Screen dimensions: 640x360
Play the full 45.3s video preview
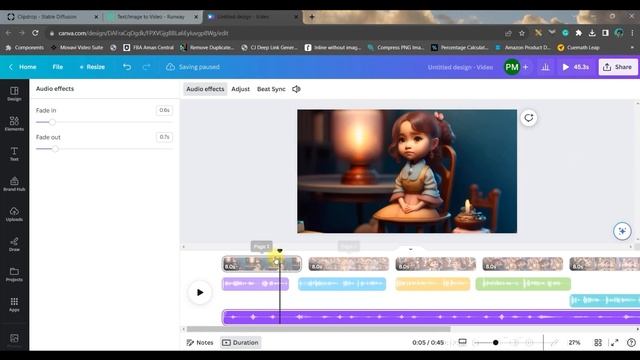pyautogui.click(x=576, y=67)
